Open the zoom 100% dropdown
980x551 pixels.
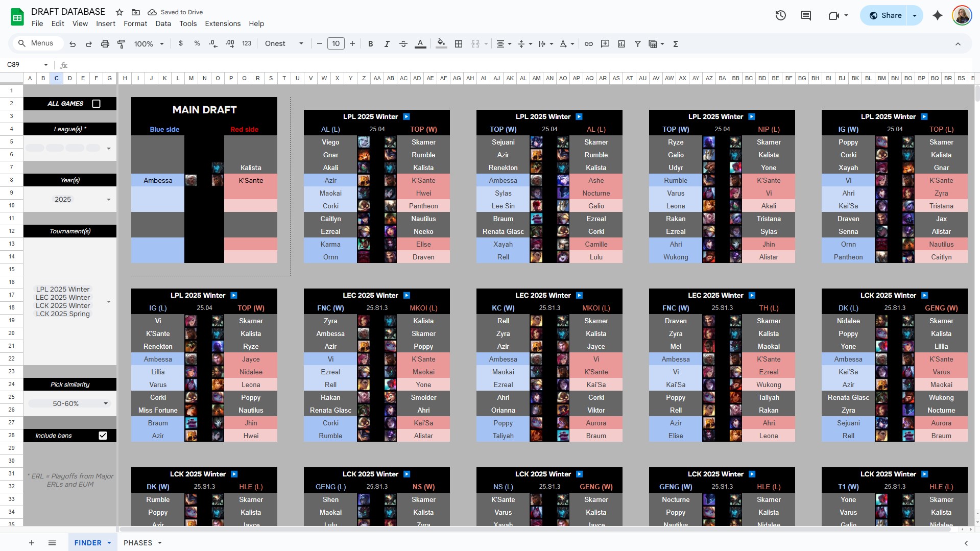point(149,44)
